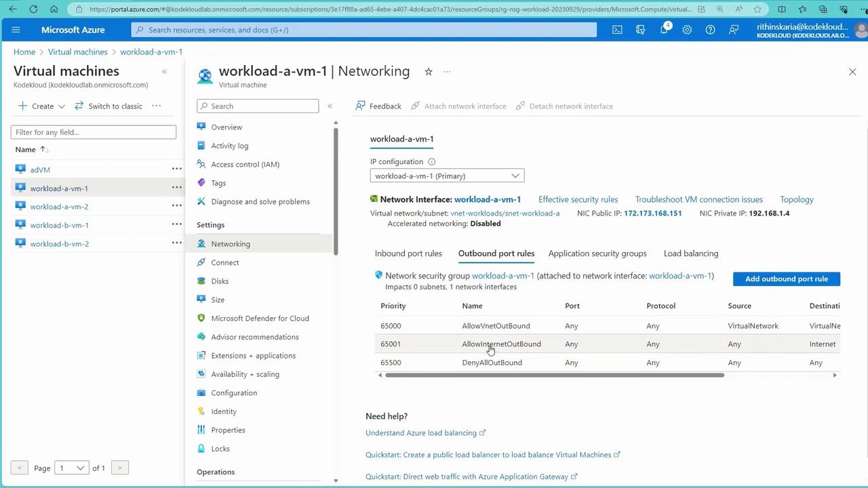
Task: Click the browser zoom magnifier icon
Action: [x=720, y=9]
